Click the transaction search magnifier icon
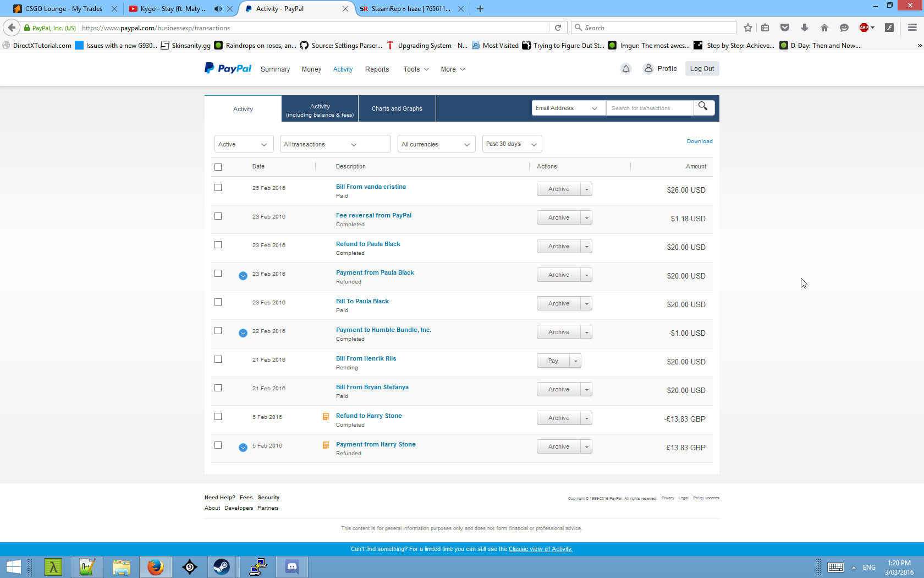The height and width of the screenshot is (578, 924). click(703, 107)
